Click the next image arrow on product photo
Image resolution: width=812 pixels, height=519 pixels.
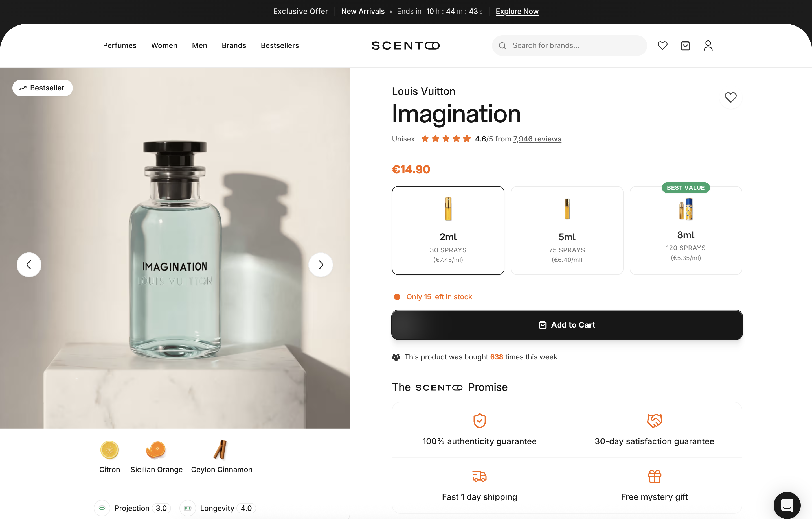click(320, 265)
